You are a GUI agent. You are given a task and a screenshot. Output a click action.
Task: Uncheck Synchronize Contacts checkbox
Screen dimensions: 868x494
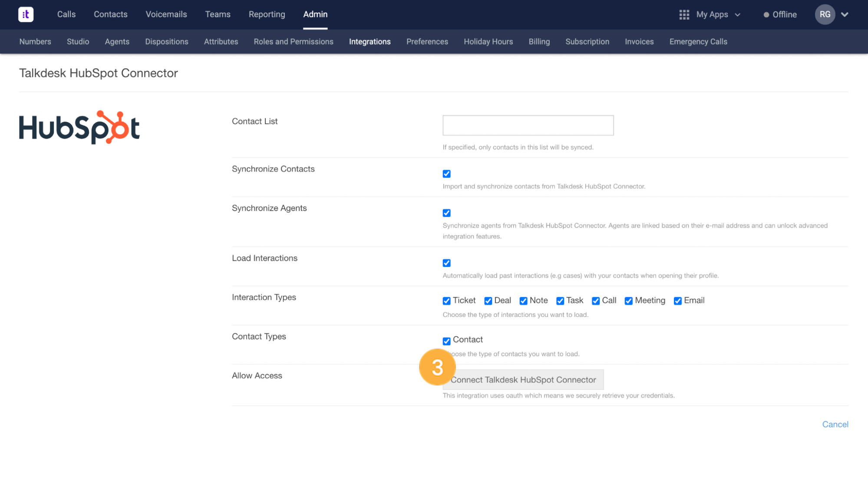(x=446, y=174)
